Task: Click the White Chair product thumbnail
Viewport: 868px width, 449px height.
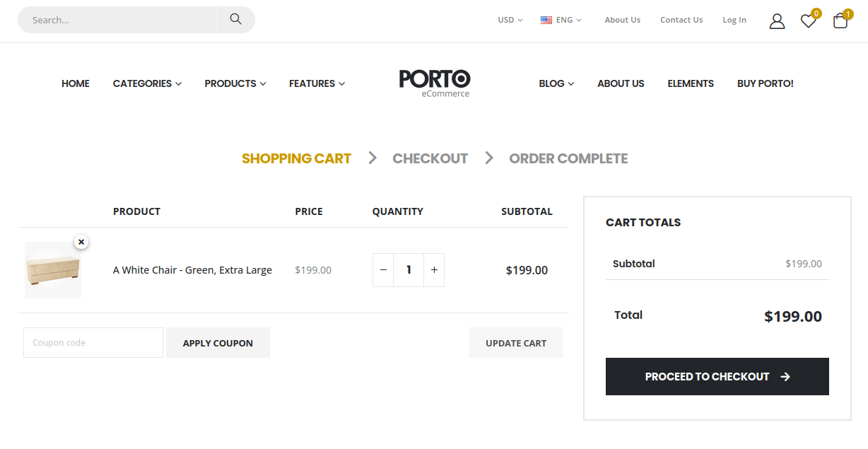Action: coord(53,270)
